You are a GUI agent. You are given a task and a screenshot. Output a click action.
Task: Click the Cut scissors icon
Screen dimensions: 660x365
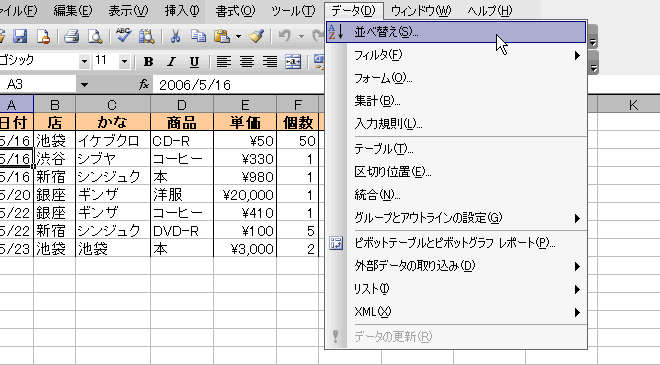point(175,36)
